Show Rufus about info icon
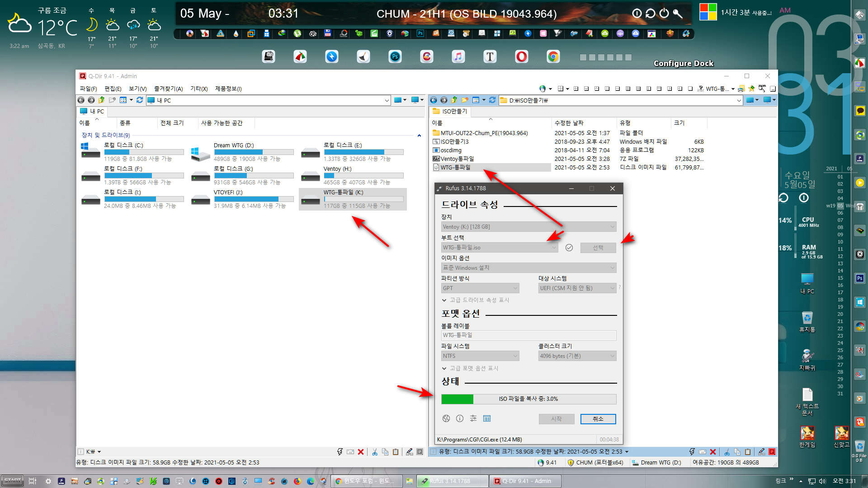Viewport: 868px width, 488px height. [460, 418]
